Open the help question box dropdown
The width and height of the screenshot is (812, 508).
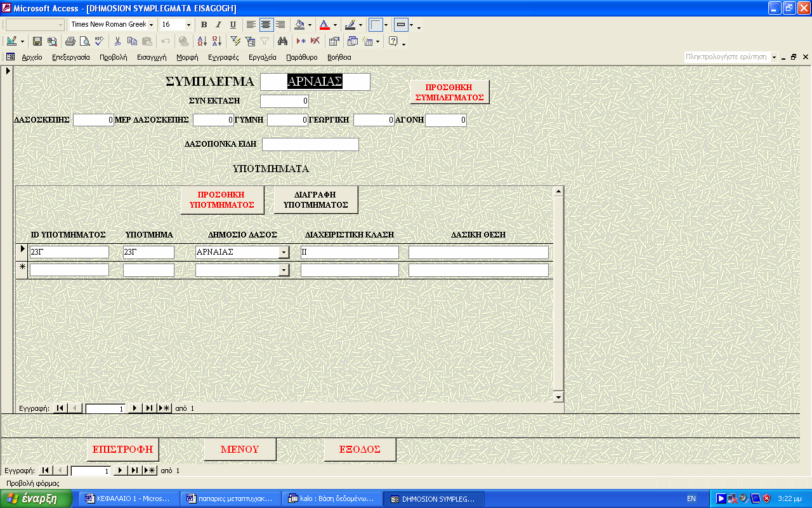click(x=774, y=57)
